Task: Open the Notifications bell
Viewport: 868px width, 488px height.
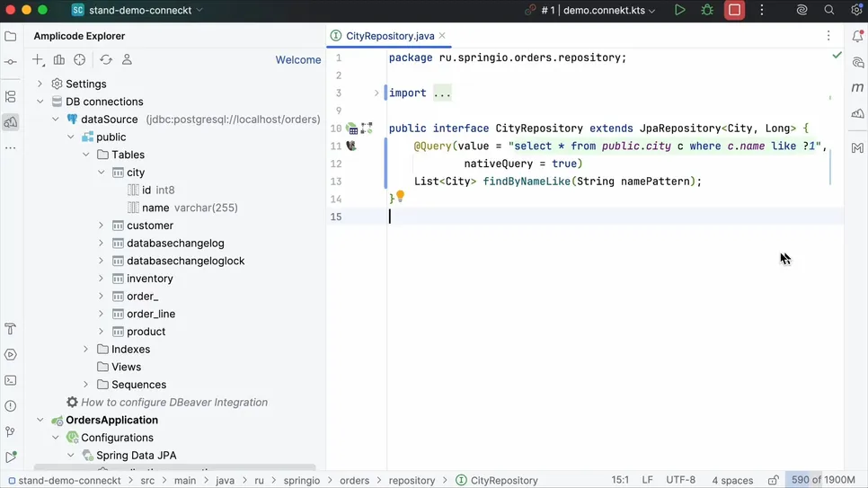Action: tap(857, 37)
